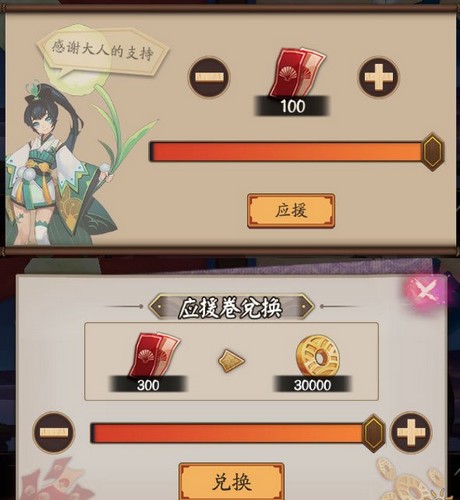Image resolution: width=460 pixels, height=500 pixels.
Task: Click the 100 ticket count label
Action: click(x=292, y=106)
